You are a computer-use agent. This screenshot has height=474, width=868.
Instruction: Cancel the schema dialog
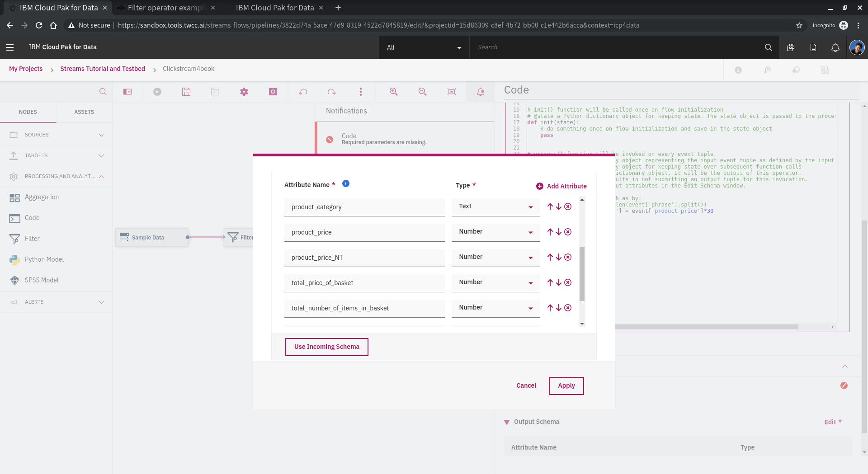[526, 385]
